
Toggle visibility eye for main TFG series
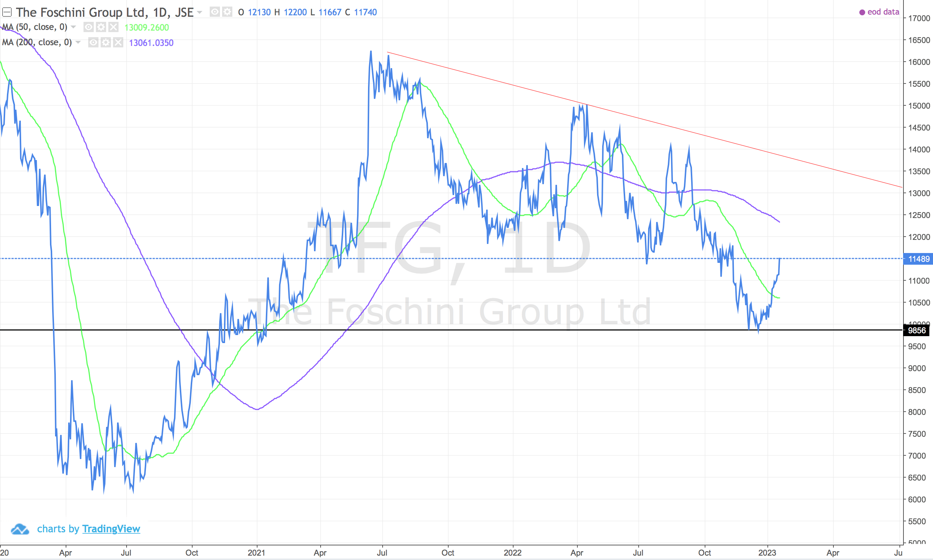pyautogui.click(x=214, y=12)
